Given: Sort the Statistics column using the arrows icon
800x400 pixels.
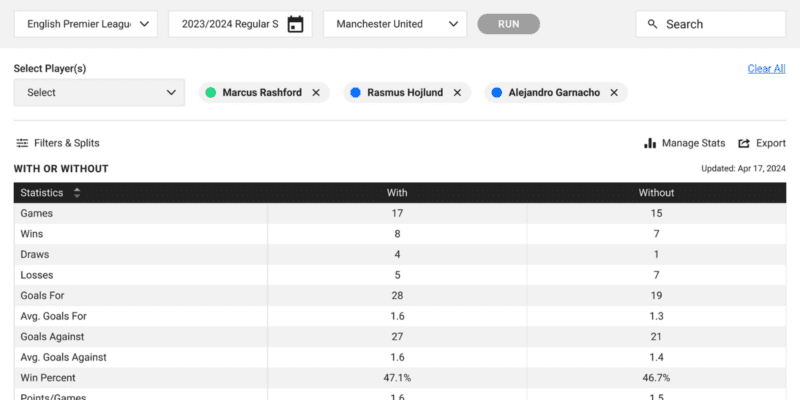Looking at the screenshot, I should click(77, 192).
